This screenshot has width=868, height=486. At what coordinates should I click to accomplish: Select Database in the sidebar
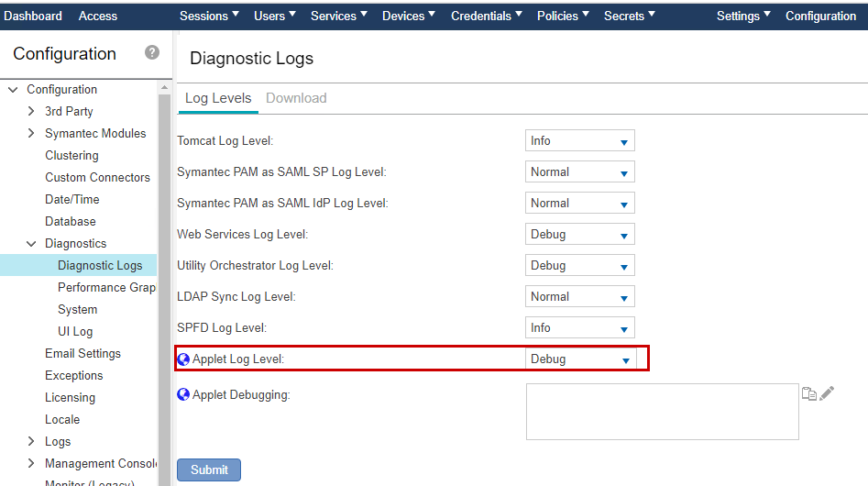(x=71, y=221)
